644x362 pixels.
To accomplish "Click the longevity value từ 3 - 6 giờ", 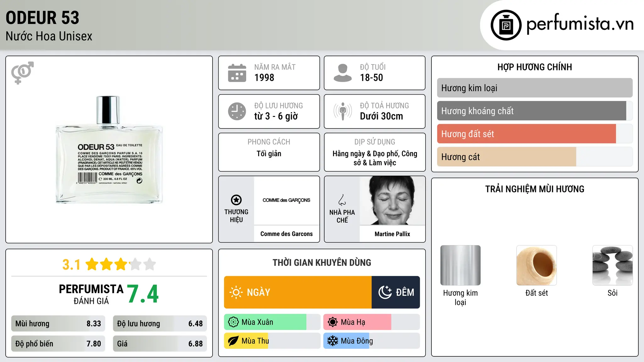I will (x=276, y=116).
